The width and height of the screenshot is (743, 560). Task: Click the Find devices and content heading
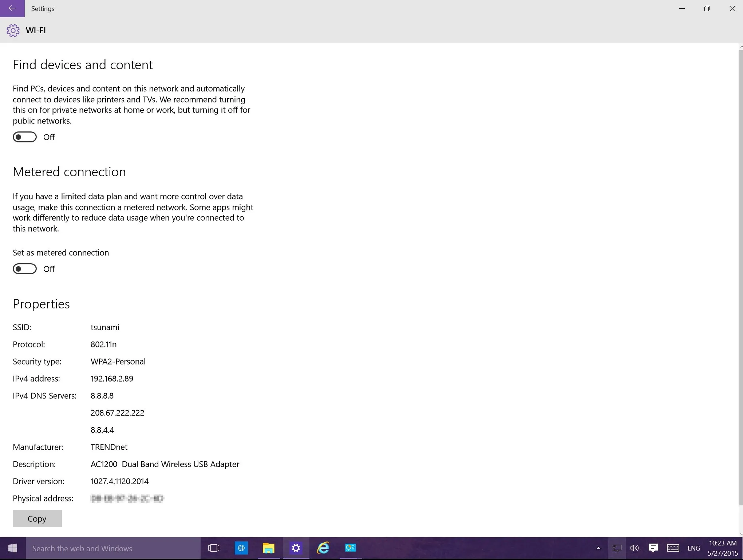pyautogui.click(x=83, y=65)
